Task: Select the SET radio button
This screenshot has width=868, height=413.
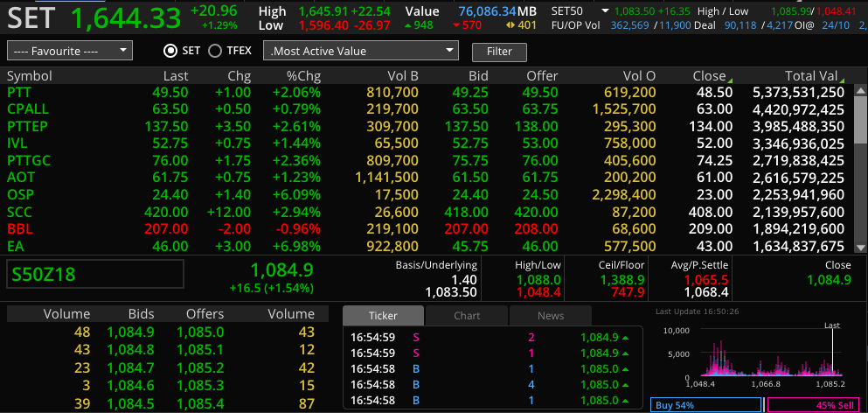Action: click(x=170, y=51)
